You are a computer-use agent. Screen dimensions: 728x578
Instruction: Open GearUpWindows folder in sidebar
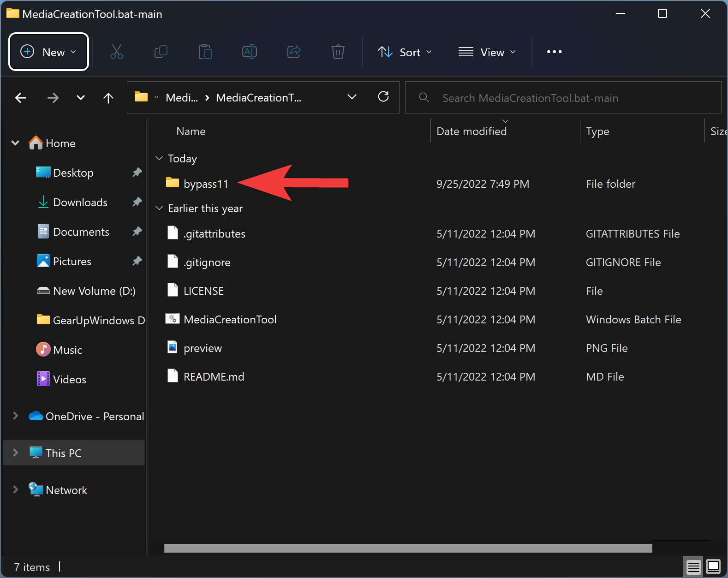(x=90, y=320)
